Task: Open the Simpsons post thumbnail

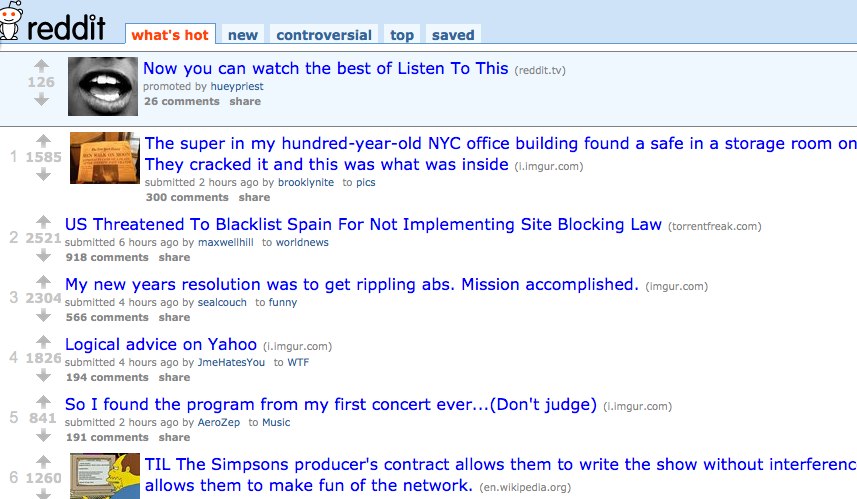Action: tap(105, 476)
